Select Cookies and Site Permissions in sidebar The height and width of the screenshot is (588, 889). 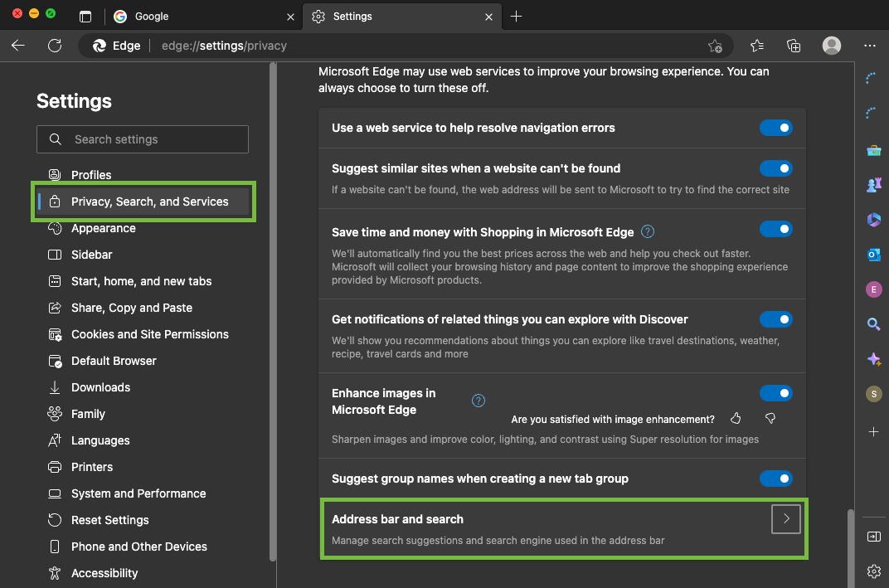tap(149, 334)
